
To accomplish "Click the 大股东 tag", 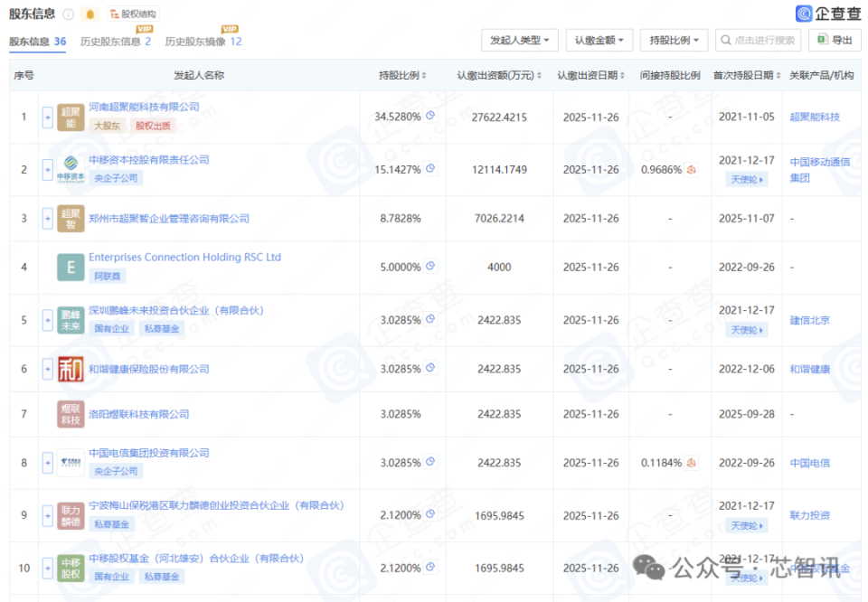I will pos(107,126).
